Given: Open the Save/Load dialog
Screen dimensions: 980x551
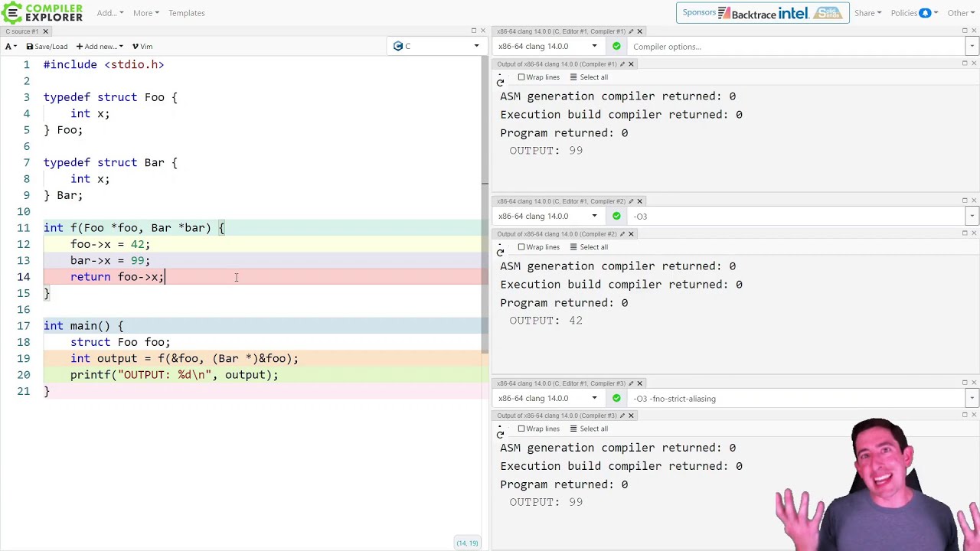Looking at the screenshot, I should [47, 47].
